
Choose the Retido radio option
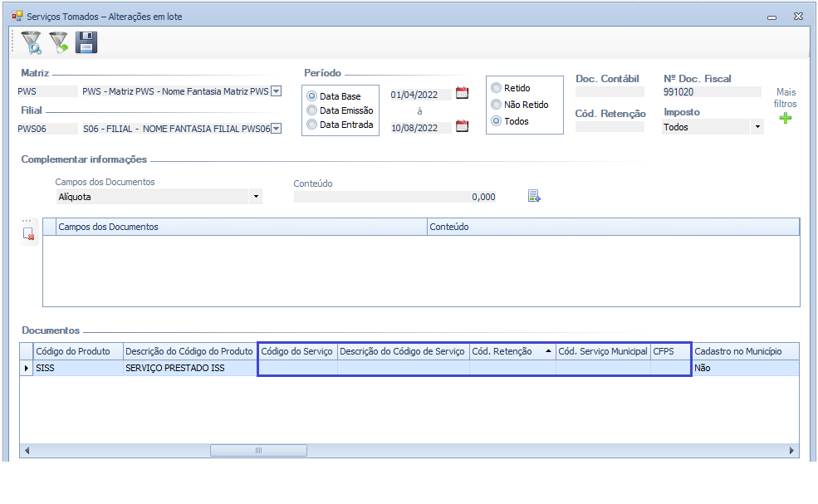[x=497, y=88]
